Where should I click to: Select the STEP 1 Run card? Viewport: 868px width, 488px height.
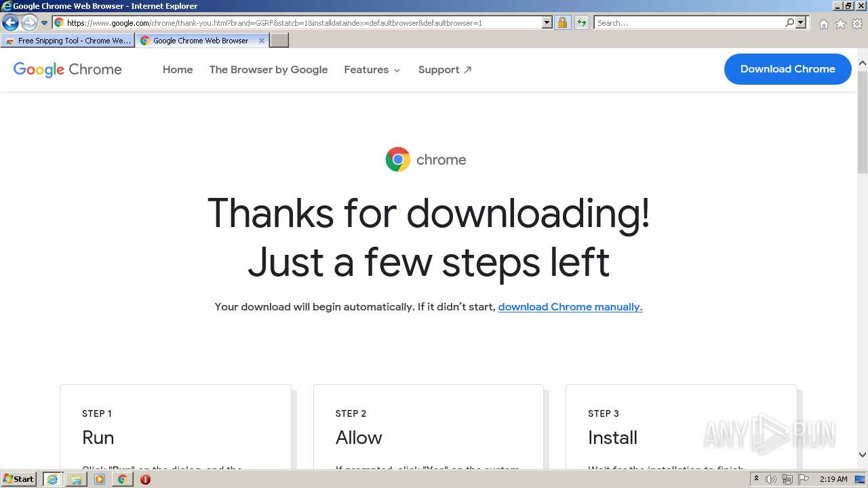(176, 427)
